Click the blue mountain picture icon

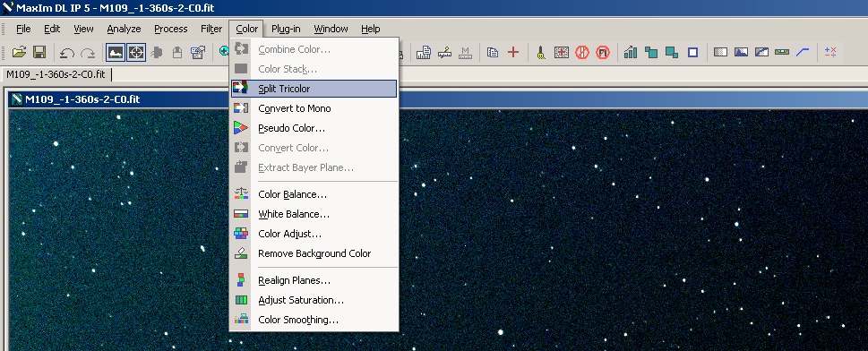click(741, 52)
